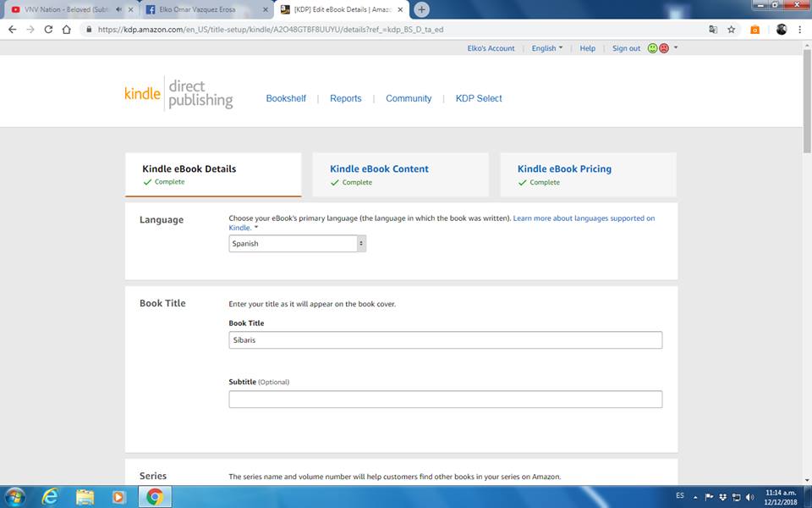Click the Kindle Direct Publishing logo
Screen dimensions: 812x508
pyautogui.click(x=178, y=95)
